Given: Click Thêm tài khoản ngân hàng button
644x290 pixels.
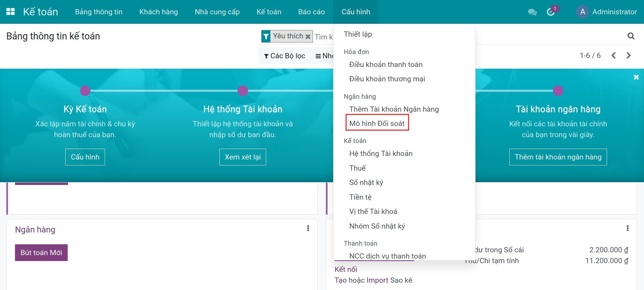Looking at the screenshot, I should click(x=558, y=157).
